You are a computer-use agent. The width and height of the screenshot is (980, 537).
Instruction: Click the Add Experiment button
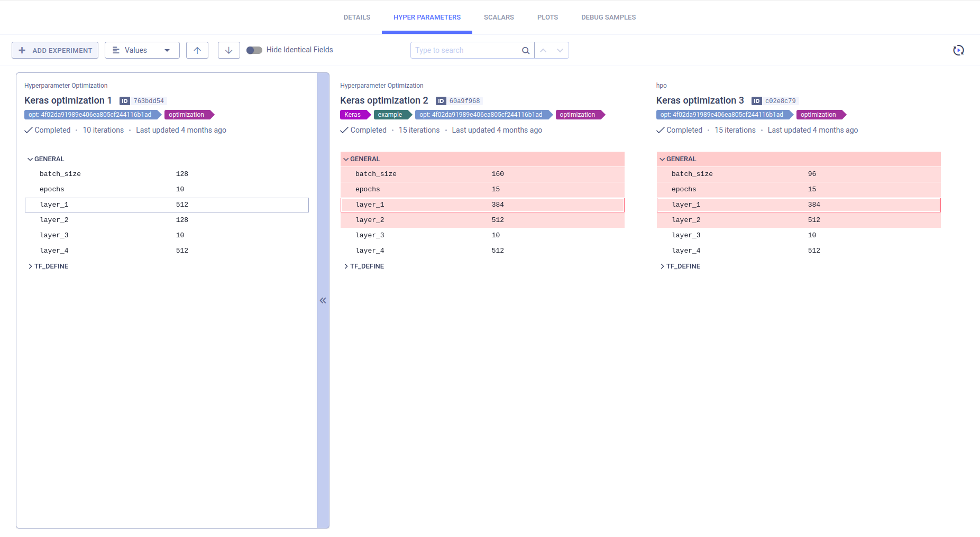(55, 50)
